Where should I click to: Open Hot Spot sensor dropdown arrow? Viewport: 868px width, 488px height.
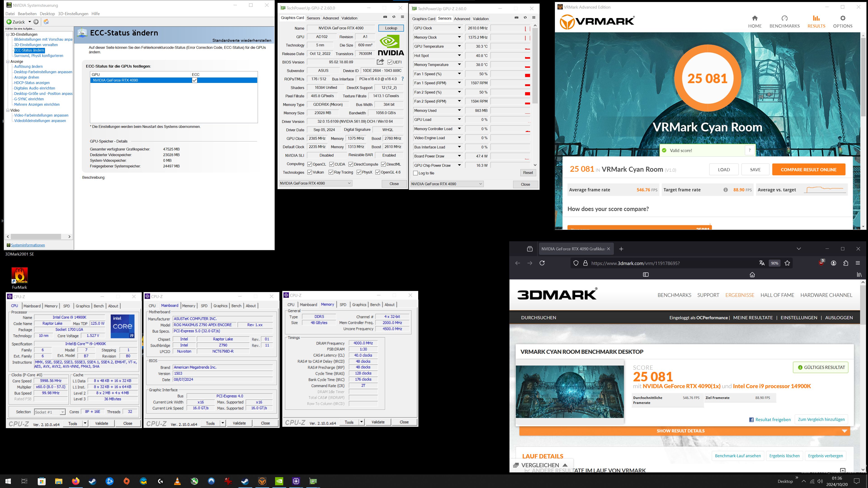[x=459, y=56]
